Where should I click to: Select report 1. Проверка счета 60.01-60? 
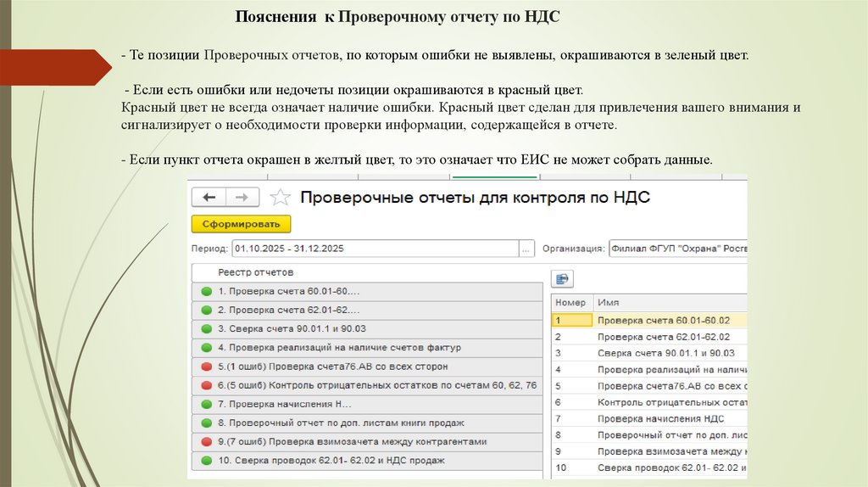click(x=367, y=291)
